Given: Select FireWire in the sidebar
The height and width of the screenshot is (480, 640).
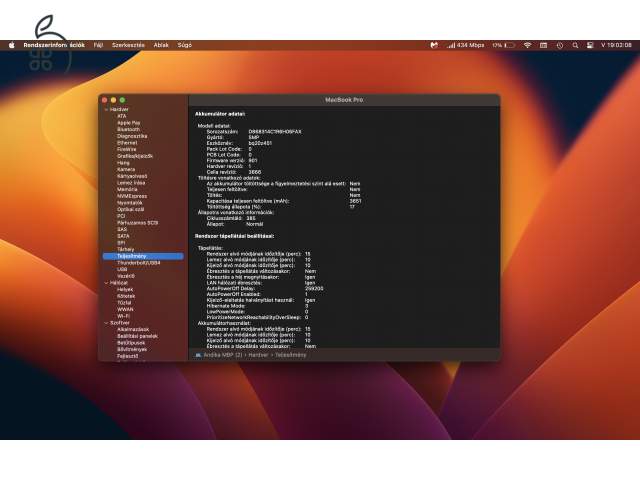Looking at the screenshot, I should point(127,149).
